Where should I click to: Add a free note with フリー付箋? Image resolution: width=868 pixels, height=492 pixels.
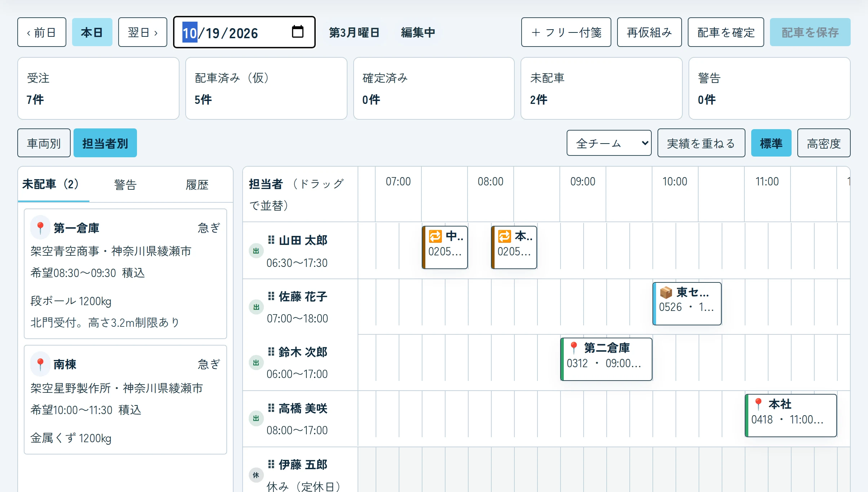(566, 32)
